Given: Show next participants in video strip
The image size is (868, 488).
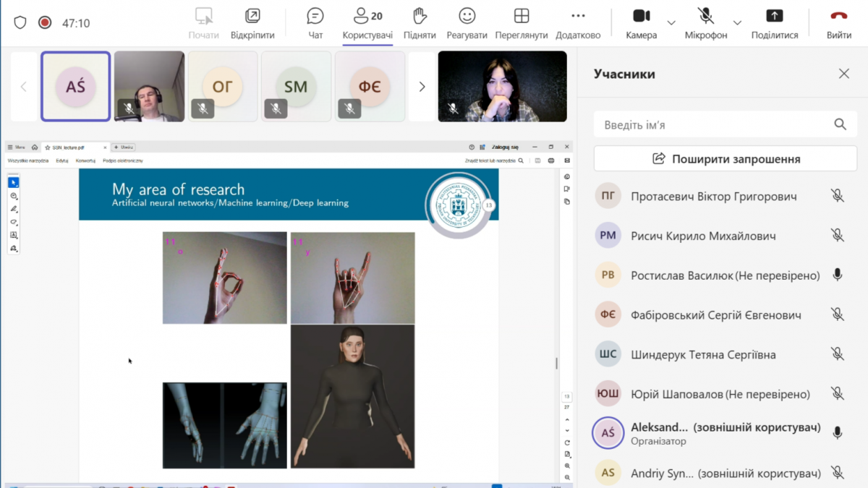Looking at the screenshot, I should click(x=422, y=87).
